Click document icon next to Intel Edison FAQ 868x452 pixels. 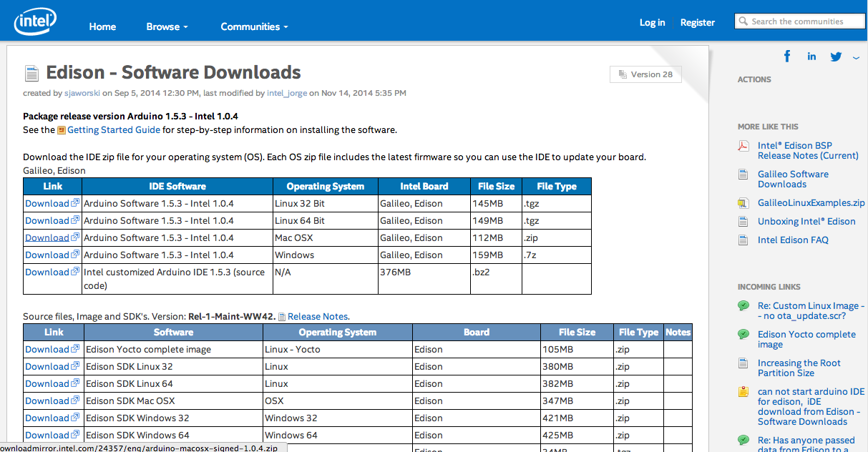click(743, 240)
